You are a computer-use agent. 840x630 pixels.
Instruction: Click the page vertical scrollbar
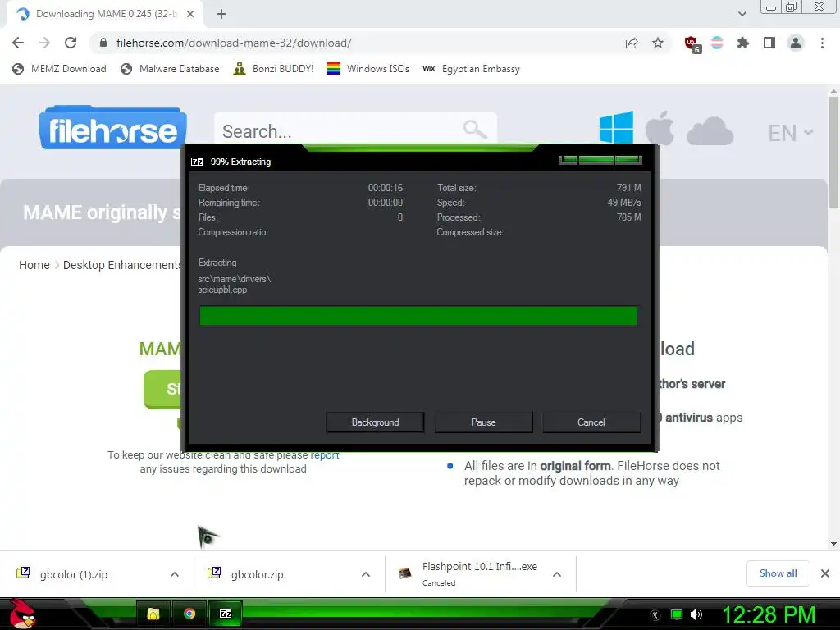833,153
